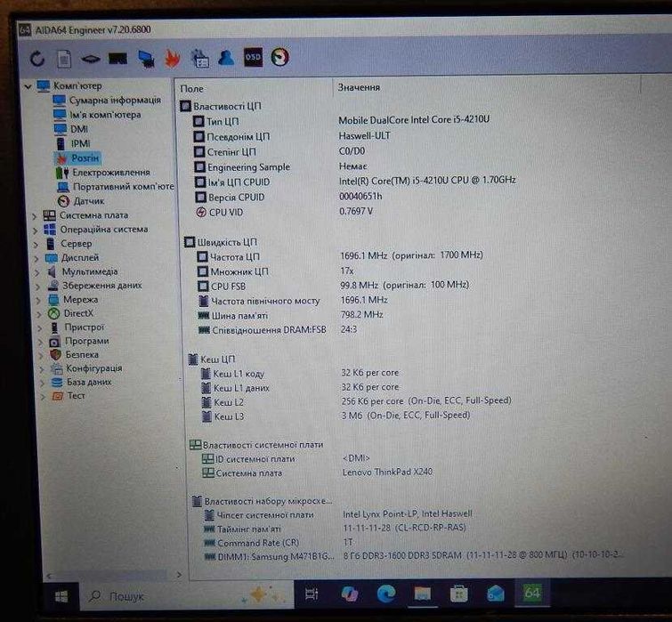Click the AIDA64 taskbar icon
Viewport: 672px width, 622px height.
[532, 593]
